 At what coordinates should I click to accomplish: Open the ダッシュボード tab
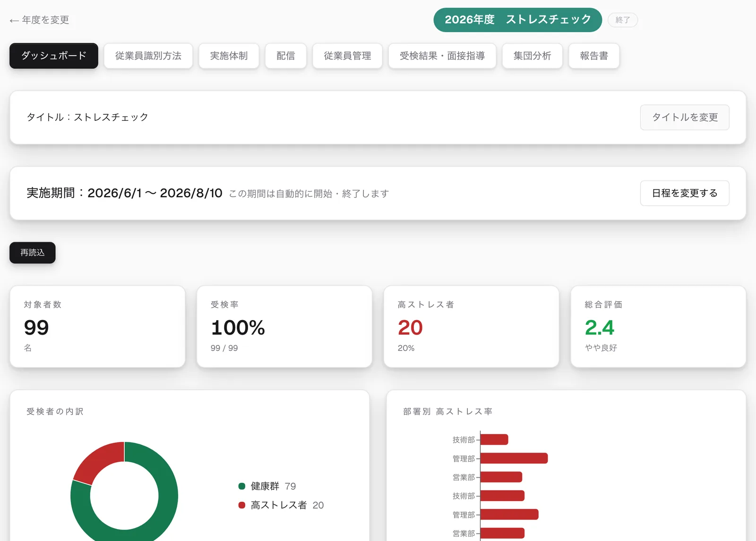pos(54,56)
